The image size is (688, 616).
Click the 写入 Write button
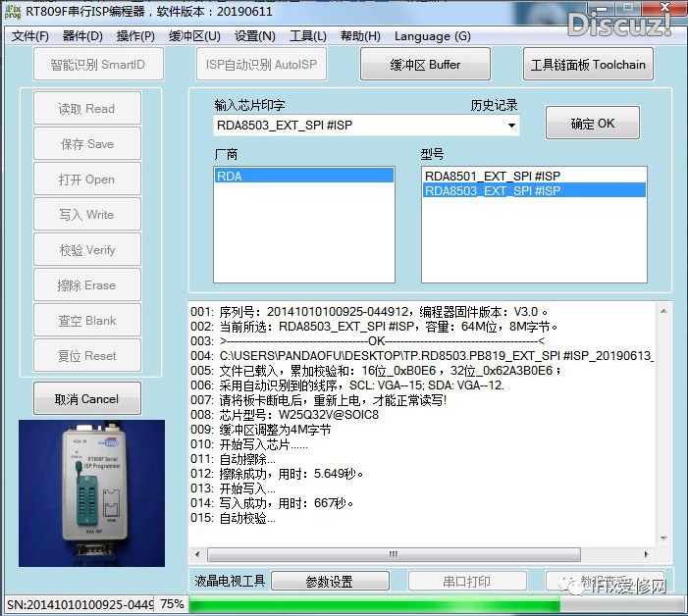click(x=87, y=215)
